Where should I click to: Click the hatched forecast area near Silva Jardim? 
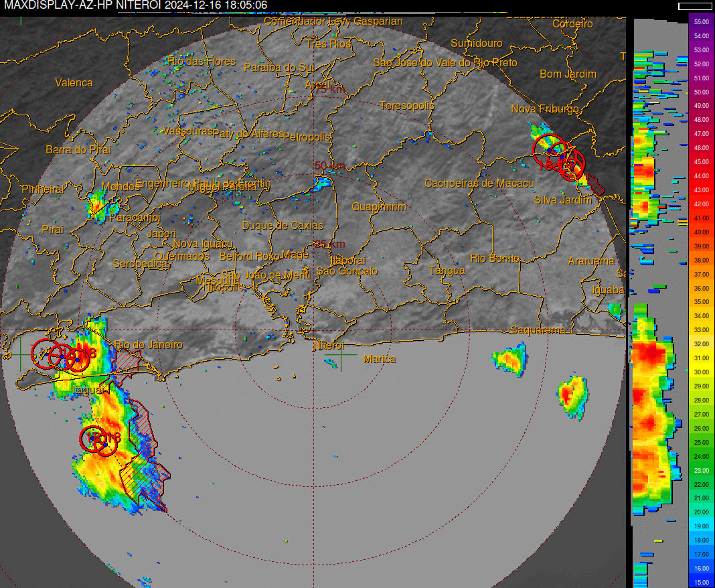click(594, 184)
